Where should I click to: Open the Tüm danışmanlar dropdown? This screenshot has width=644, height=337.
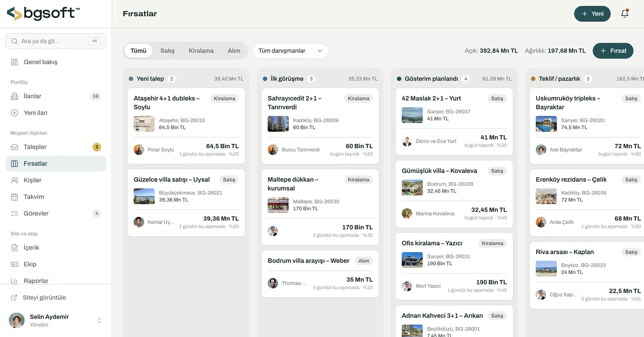[290, 51]
